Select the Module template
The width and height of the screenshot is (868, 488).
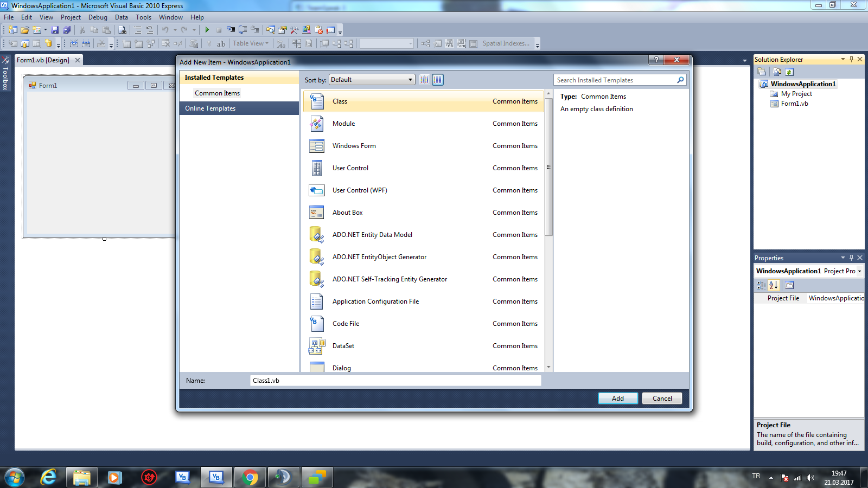424,124
